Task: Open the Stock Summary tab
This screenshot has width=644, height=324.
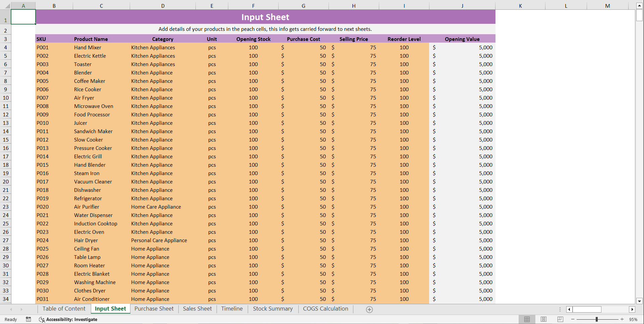Action: tap(273, 309)
